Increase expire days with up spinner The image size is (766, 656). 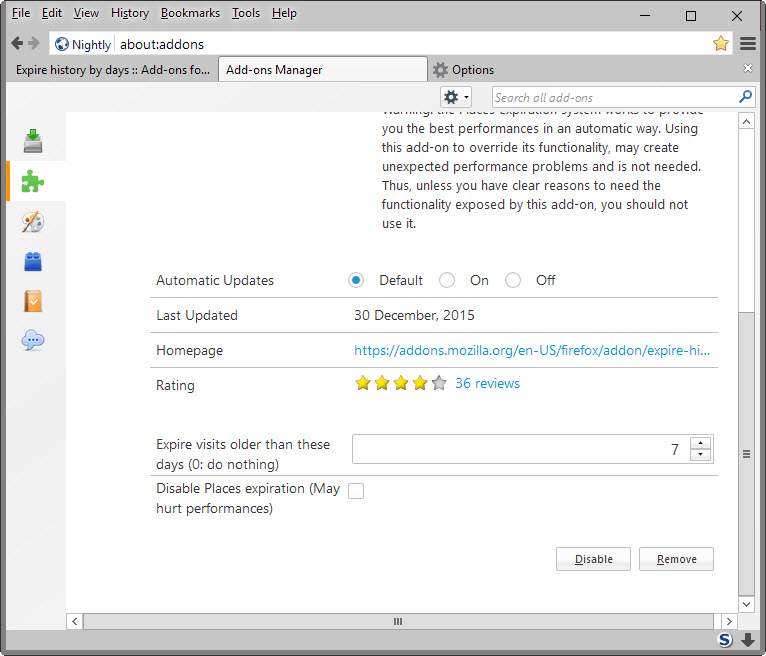[x=701, y=443]
